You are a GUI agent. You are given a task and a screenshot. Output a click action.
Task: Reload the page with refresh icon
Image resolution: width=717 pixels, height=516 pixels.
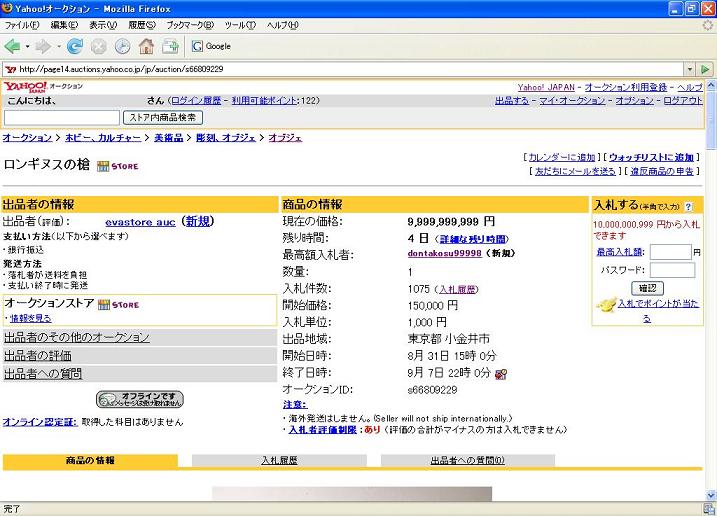pyautogui.click(x=75, y=46)
